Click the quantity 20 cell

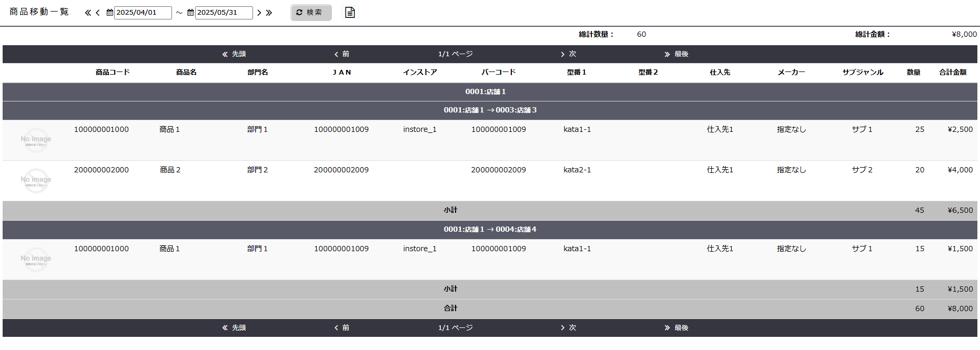point(920,170)
